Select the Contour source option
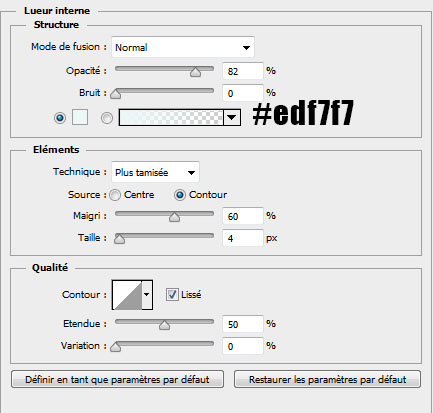 [180, 195]
